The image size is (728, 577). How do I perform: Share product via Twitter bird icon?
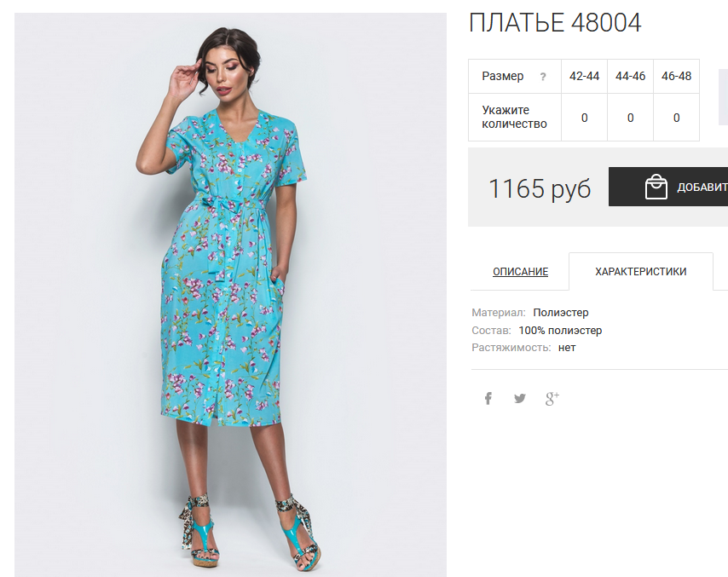[x=520, y=398]
